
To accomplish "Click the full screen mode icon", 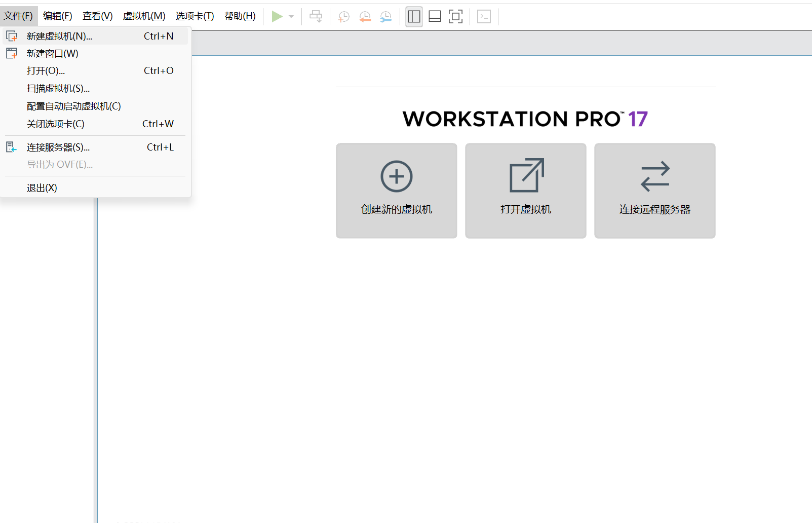I will click(455, 17).
